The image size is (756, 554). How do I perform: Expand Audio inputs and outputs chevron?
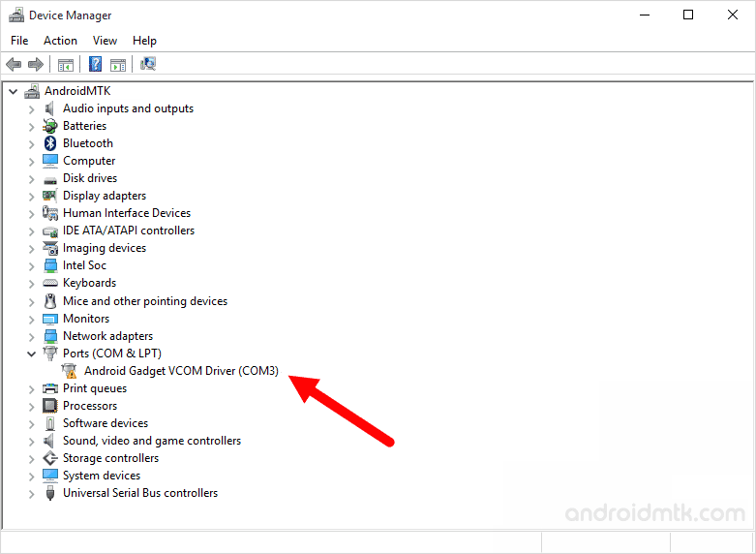[x=31, y=109]
